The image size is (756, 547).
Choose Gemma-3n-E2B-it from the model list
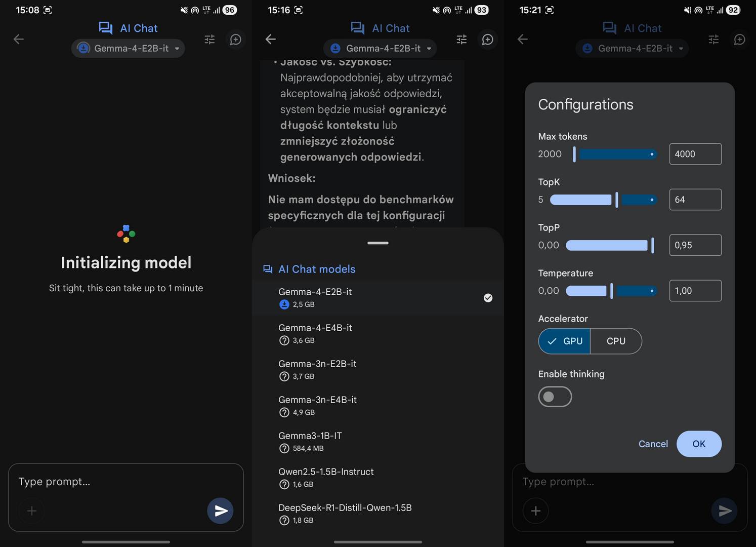click(378, 370)
